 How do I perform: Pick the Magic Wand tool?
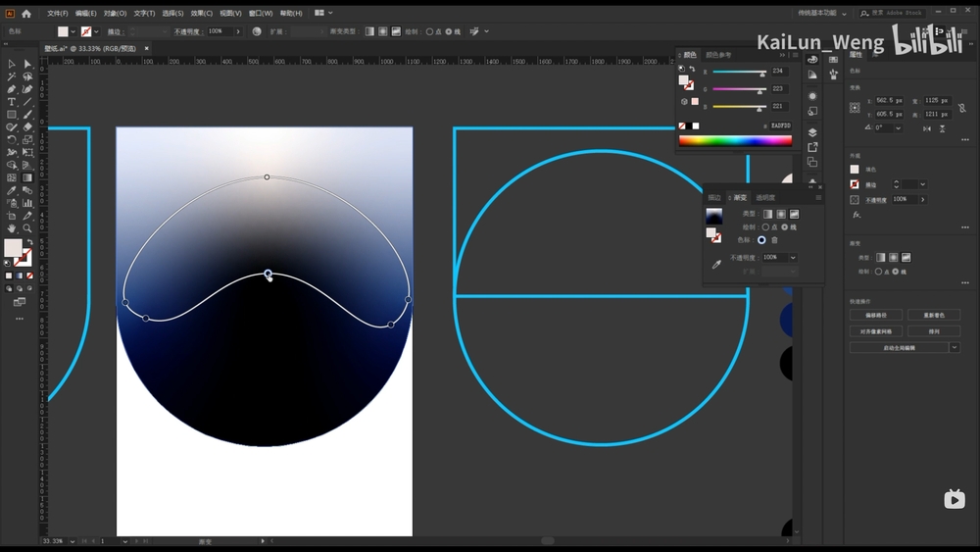tap(11, 76)
